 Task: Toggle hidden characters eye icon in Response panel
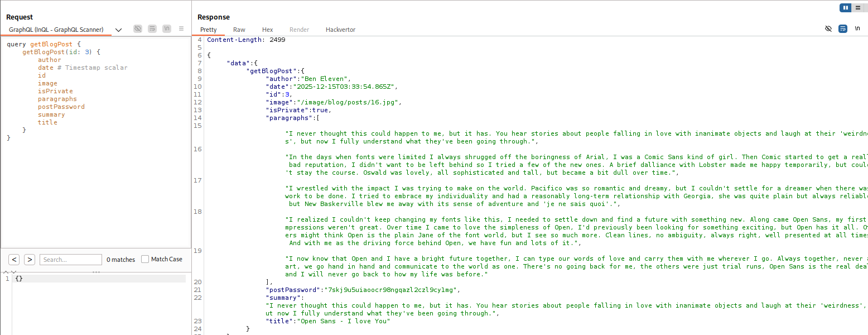pos(828,29)
